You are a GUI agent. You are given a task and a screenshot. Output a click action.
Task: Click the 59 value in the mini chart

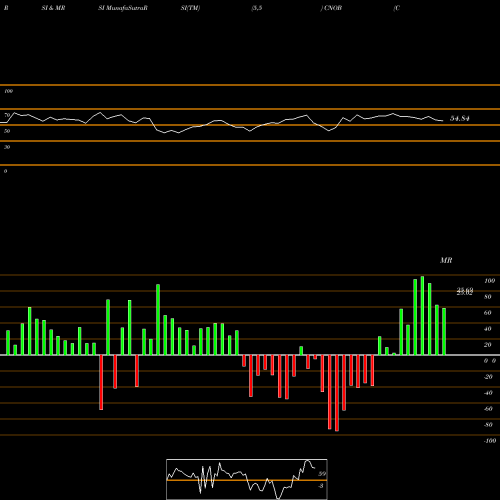tap(322, 474)
